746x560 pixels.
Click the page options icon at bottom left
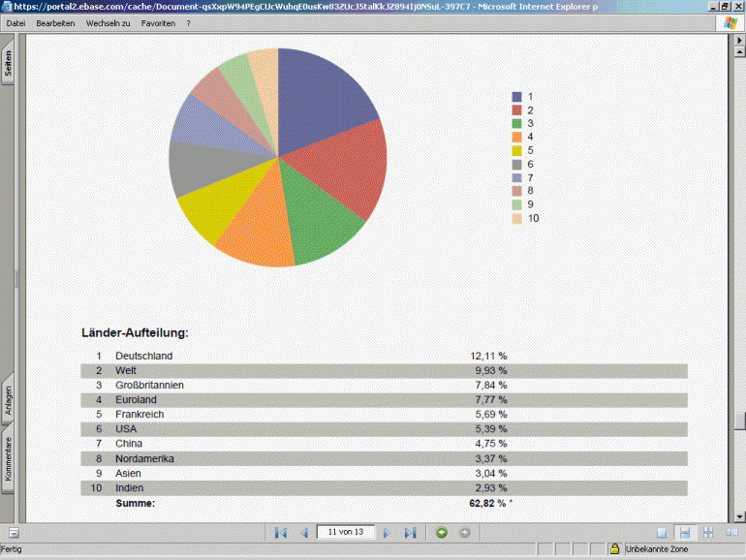14,533
